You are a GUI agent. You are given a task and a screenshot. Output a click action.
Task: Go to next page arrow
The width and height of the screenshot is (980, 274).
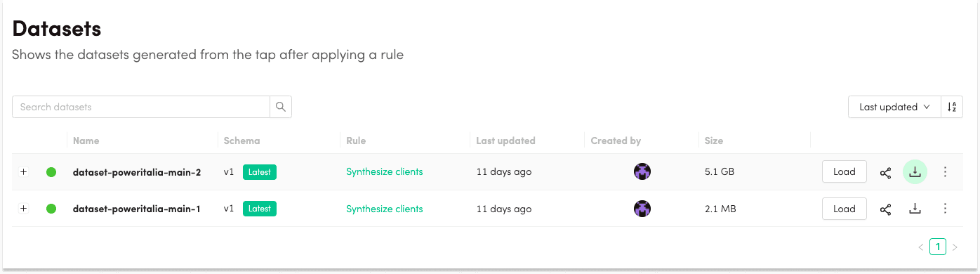(955, 247)
